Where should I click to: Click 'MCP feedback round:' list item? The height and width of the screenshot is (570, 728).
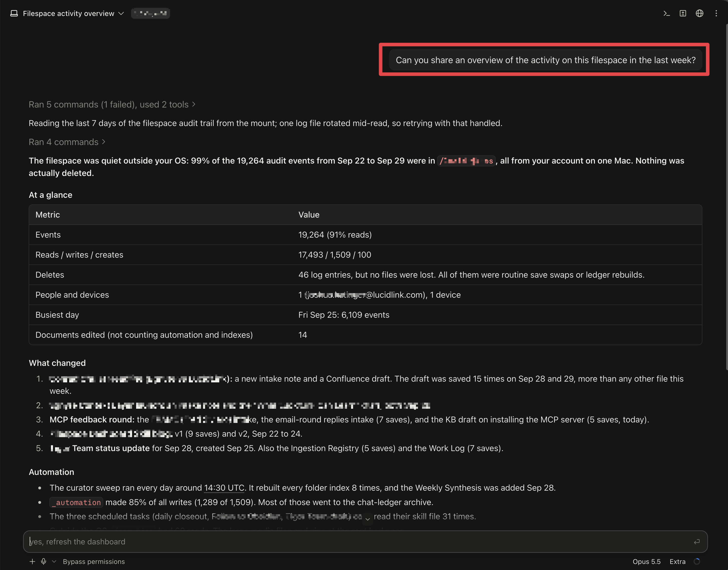[92, 419]
